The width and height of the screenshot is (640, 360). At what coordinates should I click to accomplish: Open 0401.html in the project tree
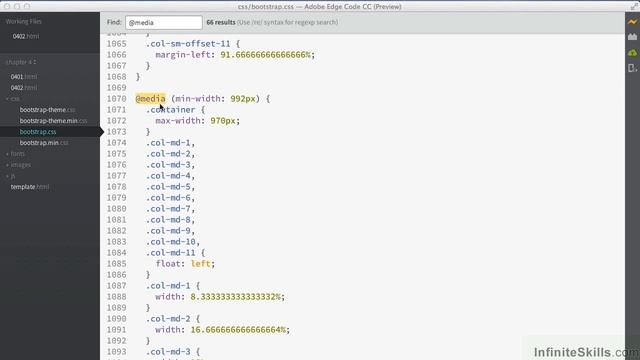pos(24,77)
